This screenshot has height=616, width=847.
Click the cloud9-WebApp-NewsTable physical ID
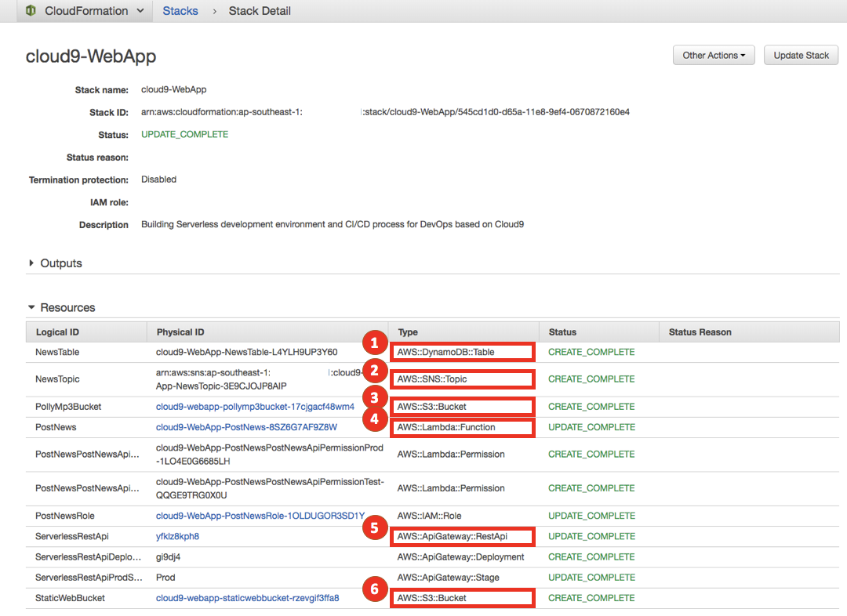point(247,352)
